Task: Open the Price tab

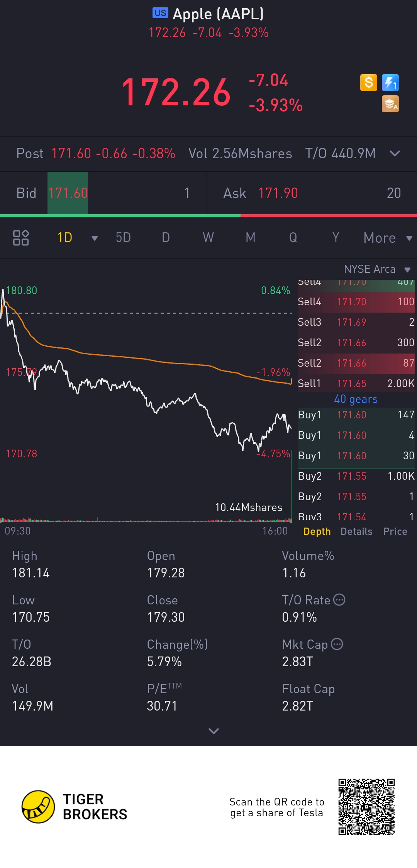Action: click(395, 531)
